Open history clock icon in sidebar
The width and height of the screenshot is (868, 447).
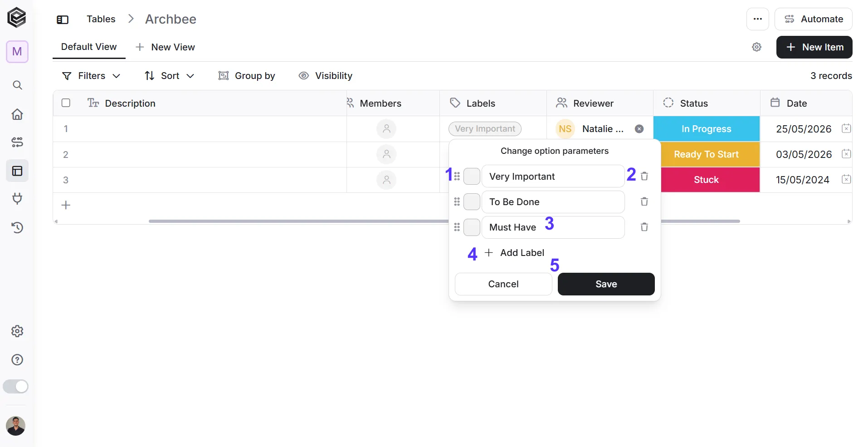point(17,227)
